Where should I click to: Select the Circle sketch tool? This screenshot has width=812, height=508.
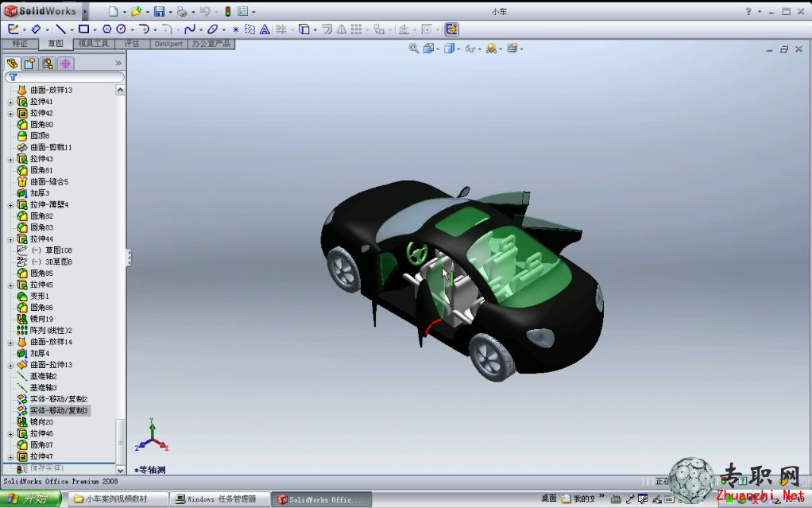point(122,29)
